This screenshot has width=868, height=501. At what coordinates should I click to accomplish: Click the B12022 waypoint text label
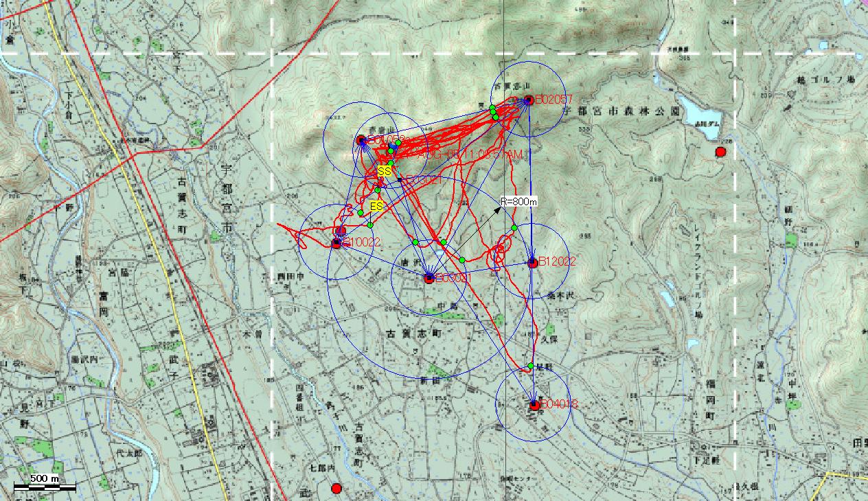[x=557, y=261]
